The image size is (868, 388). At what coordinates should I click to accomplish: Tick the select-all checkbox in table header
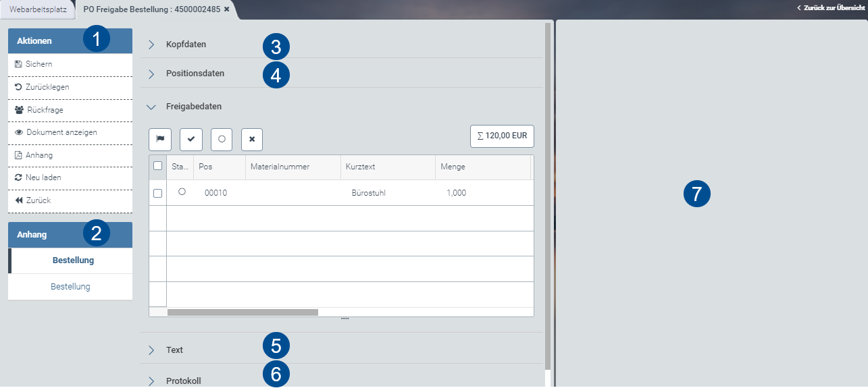tap(158, 166)
